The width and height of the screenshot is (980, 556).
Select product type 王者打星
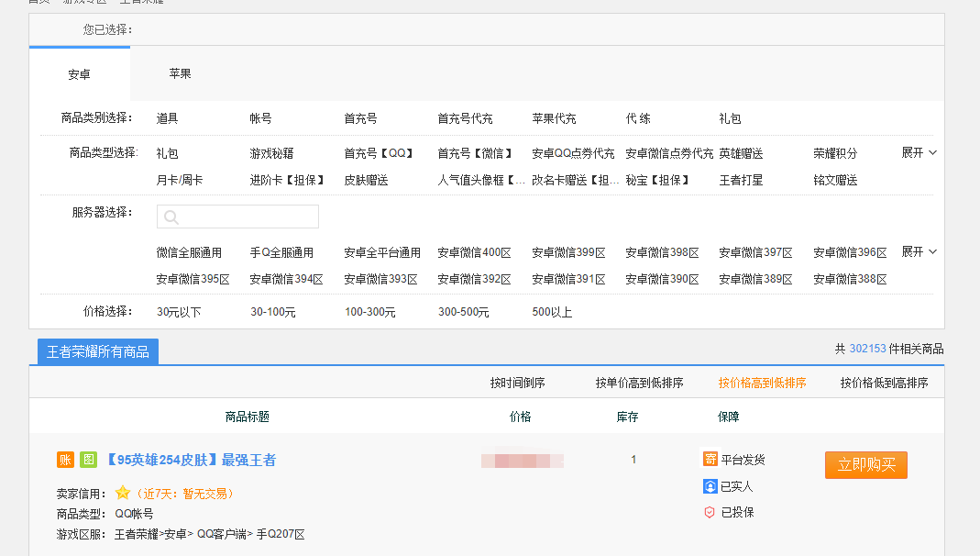point(741,180)
